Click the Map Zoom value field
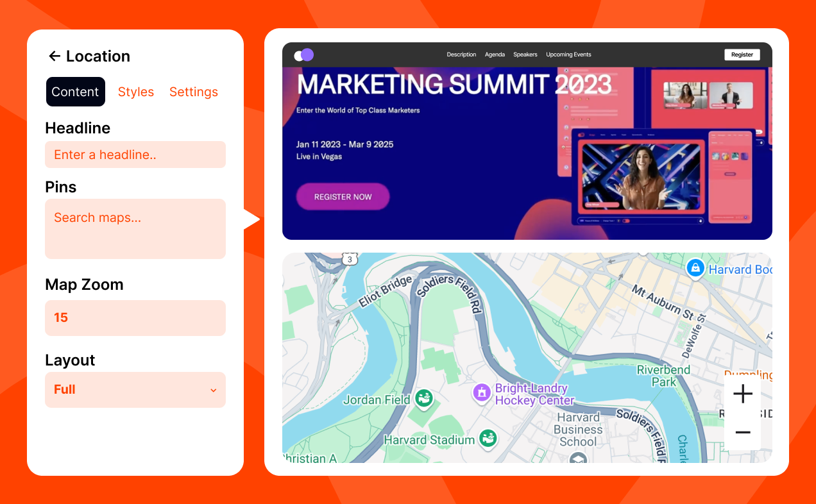The image size is (816, 504). click(x=135, y=318)
